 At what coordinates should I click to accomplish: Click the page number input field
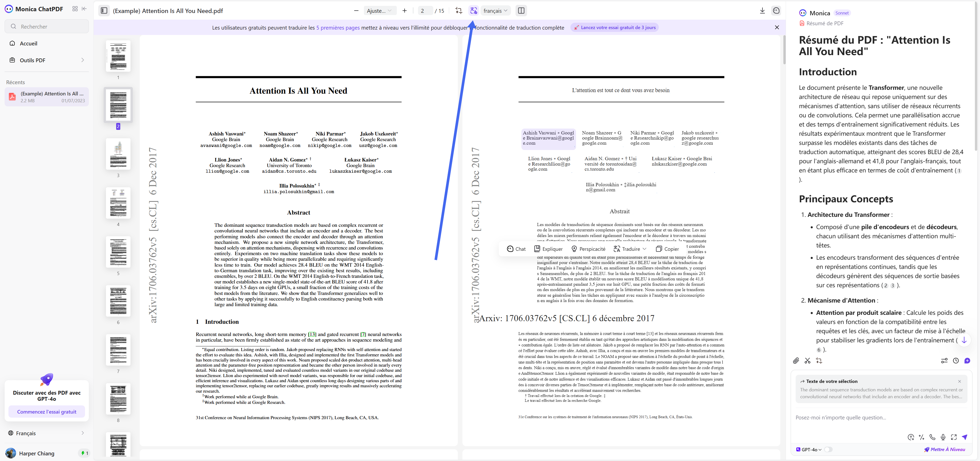425,11
